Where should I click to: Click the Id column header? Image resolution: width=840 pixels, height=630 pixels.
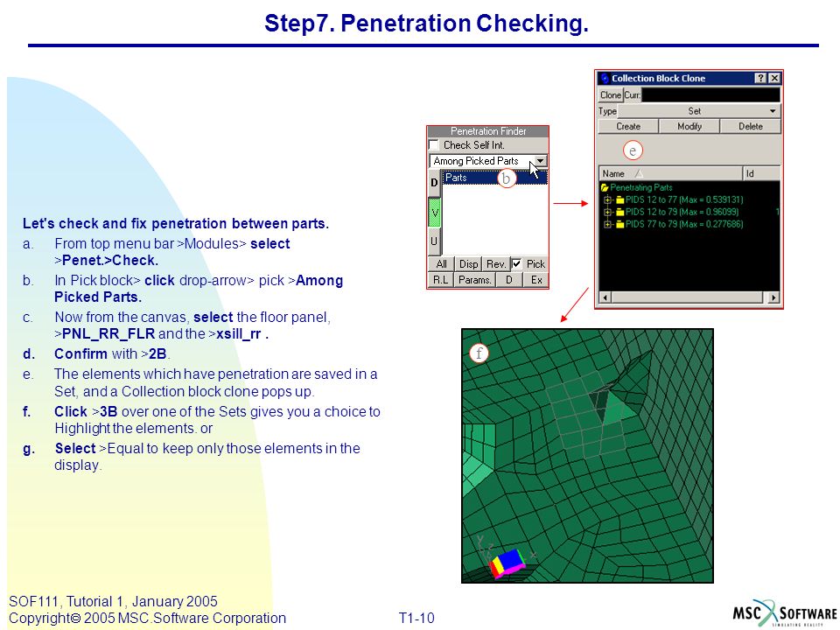pyautogui.click(x=761, y=173)
